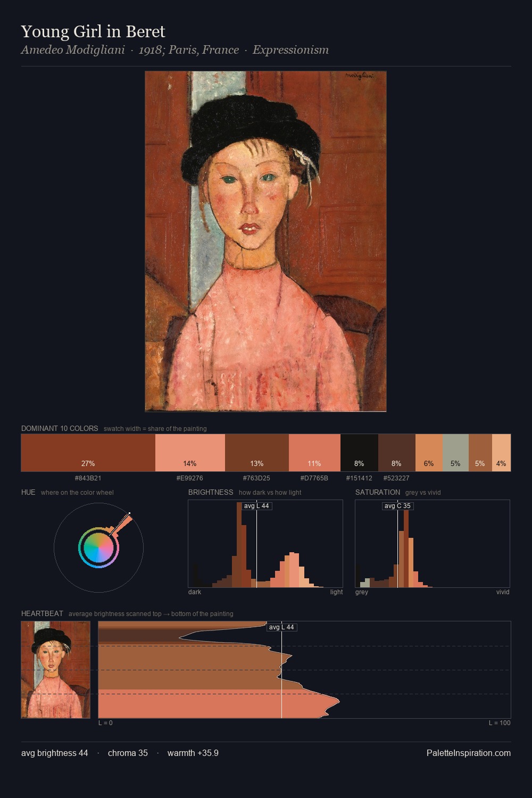This screenshot has height=798, width=532.
Task: Click the artist name Amedeo Modigliani
Action: point(73,50)
